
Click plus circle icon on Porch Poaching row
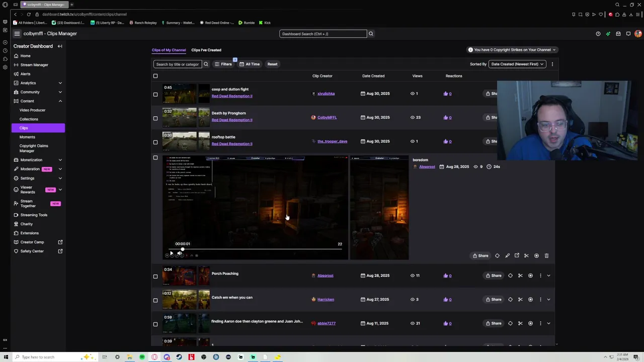[530, 276]
